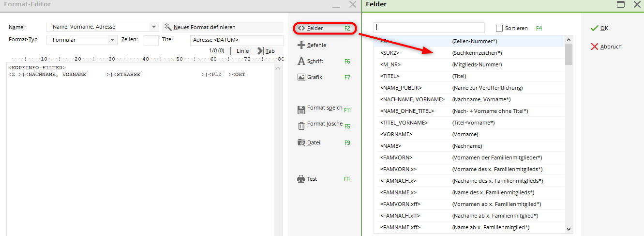Click the editor scroll-up arrow
The height and width of the screenshot is (236, 644).
(278, 67)
